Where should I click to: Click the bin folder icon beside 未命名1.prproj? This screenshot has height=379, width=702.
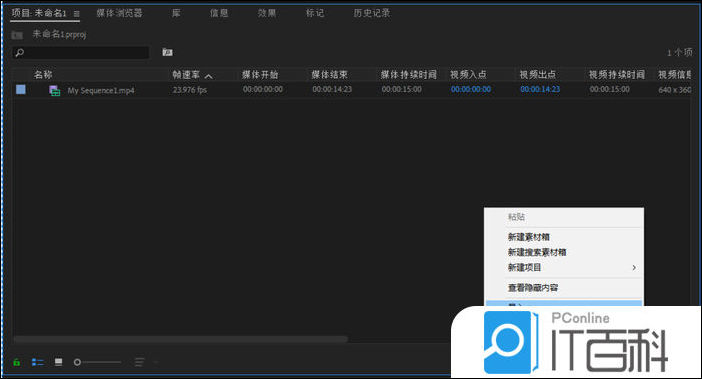coord(17,35)
